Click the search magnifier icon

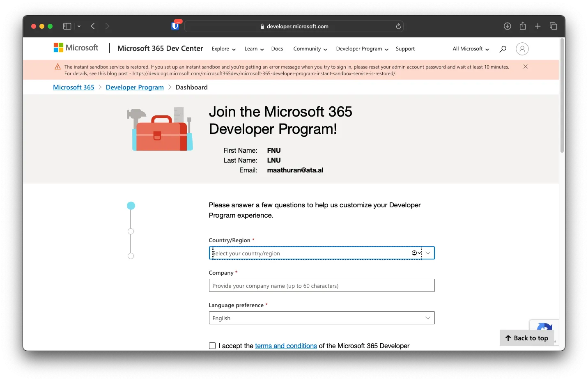[503, 49]
